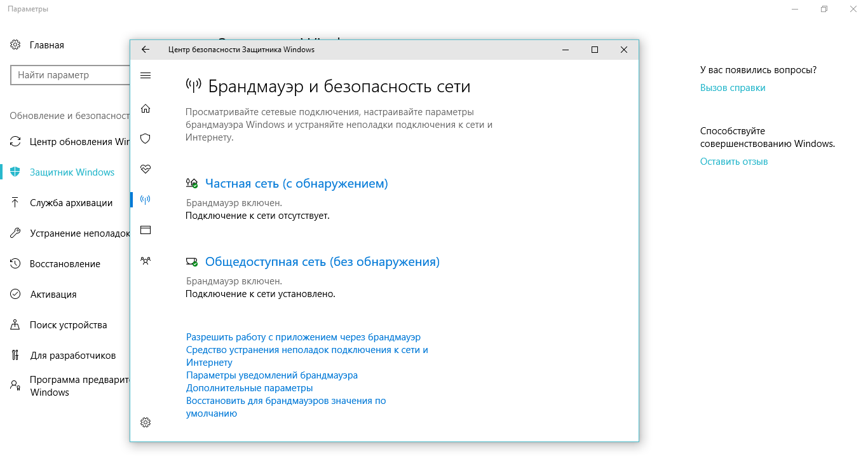Click the Защитник Windows shield icon
The height and width of the screenshot is (458, 868).
click(x=15, y=172)
